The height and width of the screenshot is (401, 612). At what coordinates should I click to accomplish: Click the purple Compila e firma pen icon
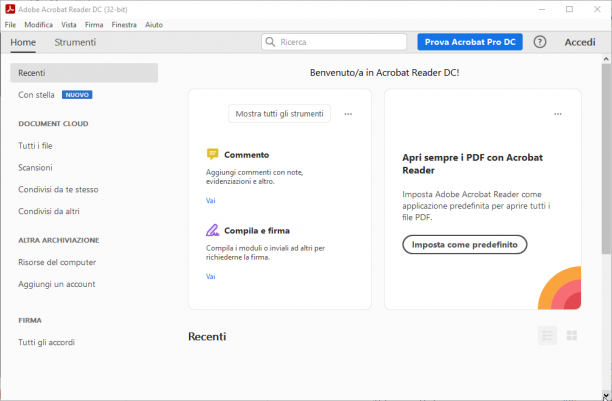point(212,230)
